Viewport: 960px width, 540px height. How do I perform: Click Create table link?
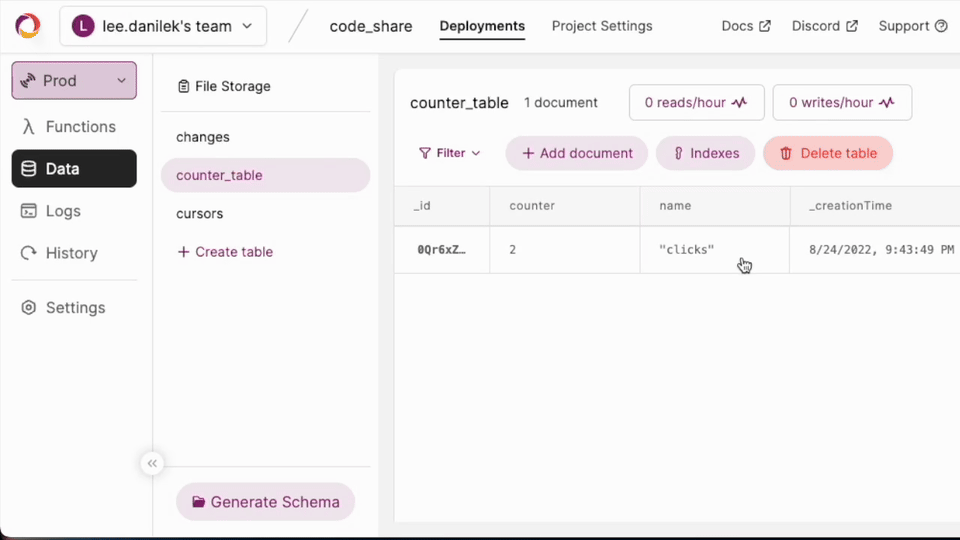pyautogui.click(x=225, y=252)
